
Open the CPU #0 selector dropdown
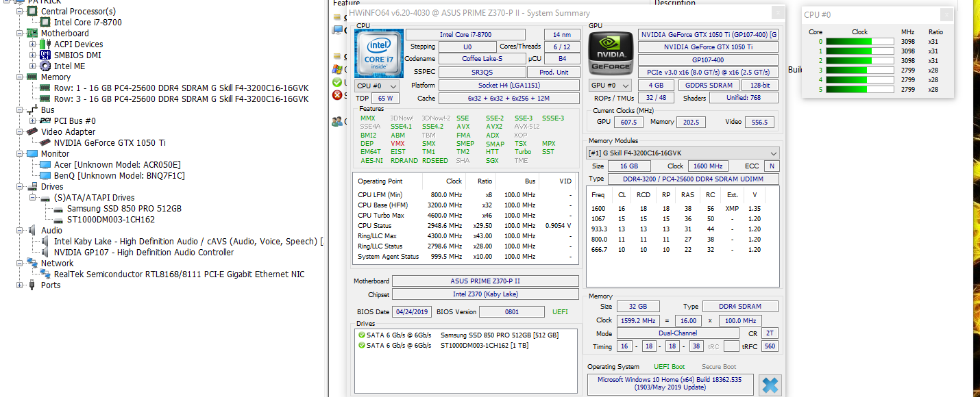(378, 86)
